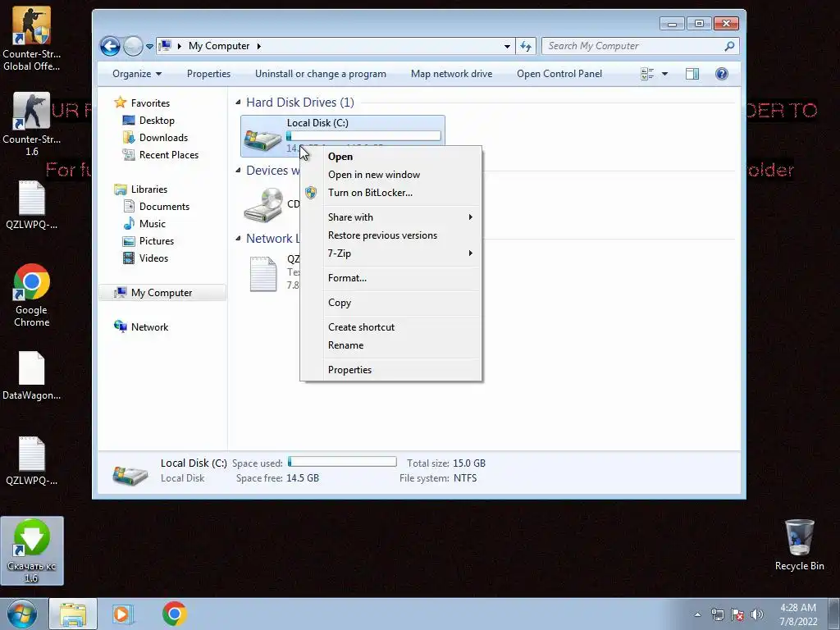Screen dimensions: 840x630
Task: Expand the My Computer breadcrumb arrow
Action: pyautogui.click(x=258, y=46)
